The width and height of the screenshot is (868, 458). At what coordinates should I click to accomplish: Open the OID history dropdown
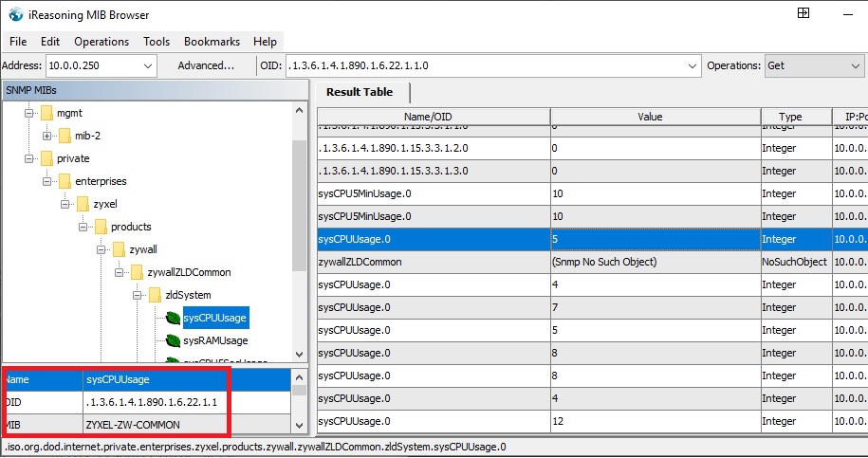pyautogui.click(x=692, y=65)
